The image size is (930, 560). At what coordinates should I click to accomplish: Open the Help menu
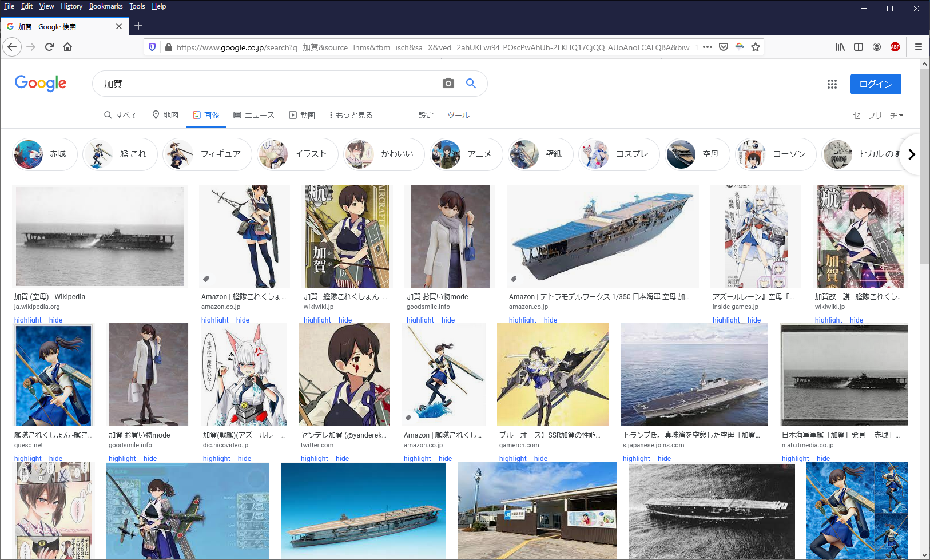[159, 6]
